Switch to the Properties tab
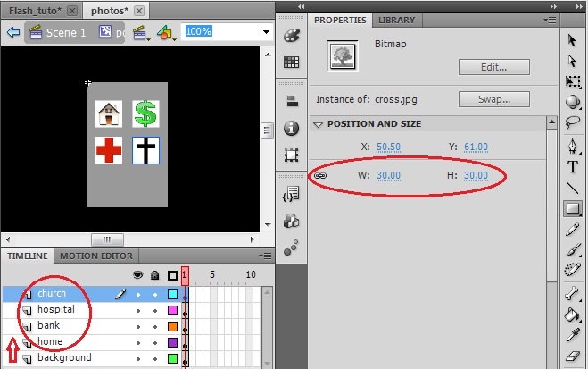The width and height of the screenshot is (588, 369). 340,21
